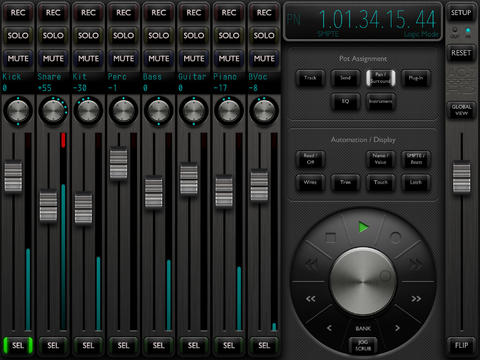Assign pots to Track
The image size is (480, 360).
tap(310, 78)
